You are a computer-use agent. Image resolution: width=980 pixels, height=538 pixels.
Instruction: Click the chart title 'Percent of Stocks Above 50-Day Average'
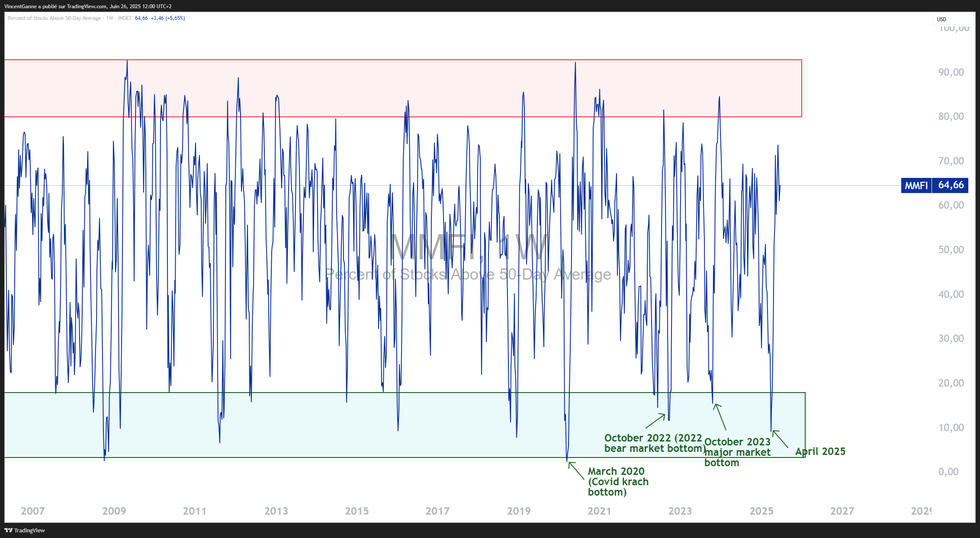click(x=54, y=18)
